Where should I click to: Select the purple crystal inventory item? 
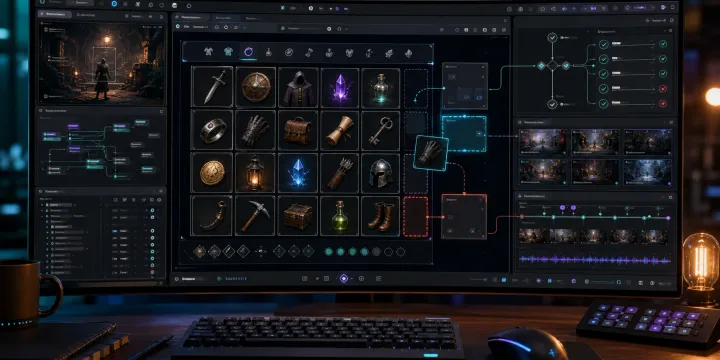340,87
